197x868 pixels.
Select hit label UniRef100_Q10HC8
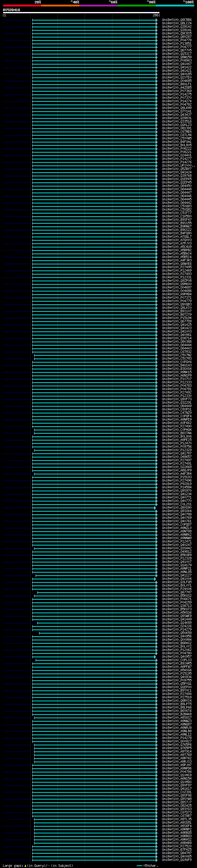click(x=176, y=775)
